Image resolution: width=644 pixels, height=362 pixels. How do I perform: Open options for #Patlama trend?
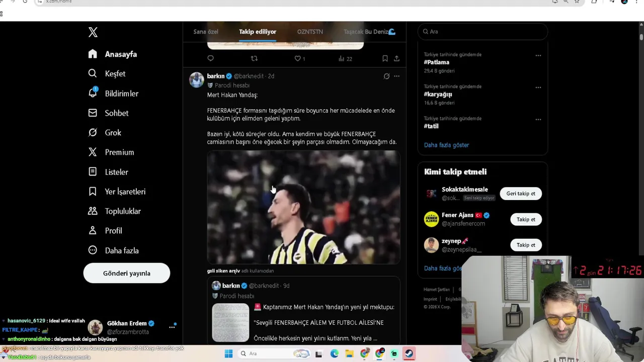click(x=538, y=55)
